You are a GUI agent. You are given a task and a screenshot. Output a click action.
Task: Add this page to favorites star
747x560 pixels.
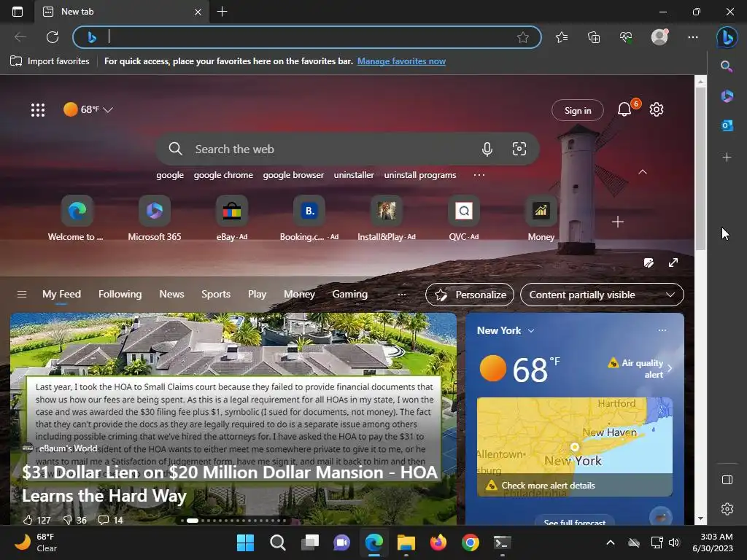pyautogui.click(x=522, y=37)
